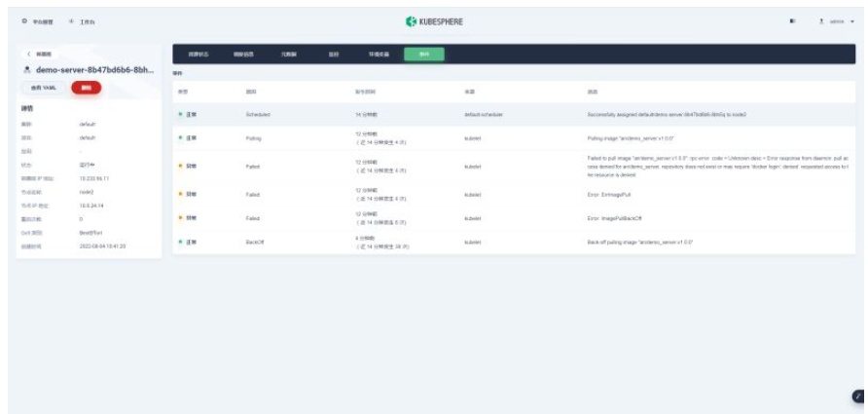
Task: Switch to the 元数据 tab
Action: coord(288,55)
